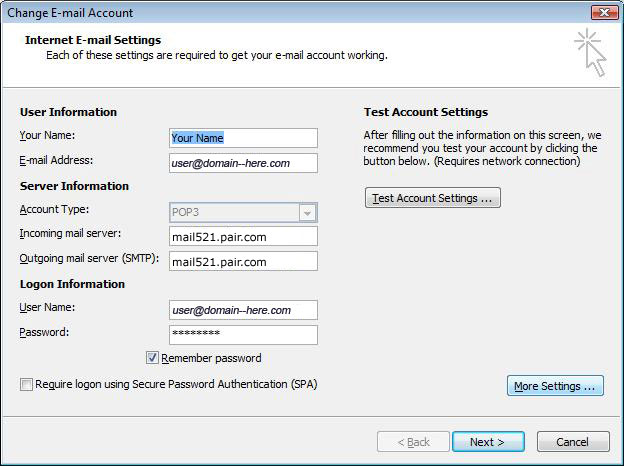Close the Change E-mail Account dialog
The width and height of the screenshot is (624, 466).
604,12
